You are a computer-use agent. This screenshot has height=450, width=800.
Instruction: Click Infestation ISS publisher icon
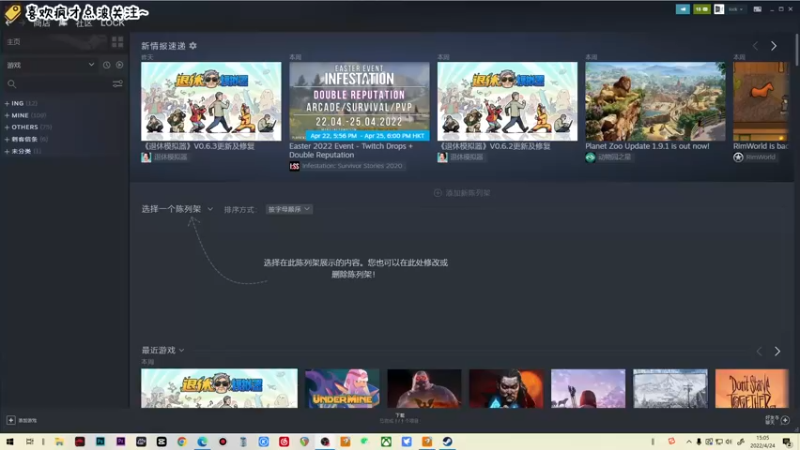294,166
